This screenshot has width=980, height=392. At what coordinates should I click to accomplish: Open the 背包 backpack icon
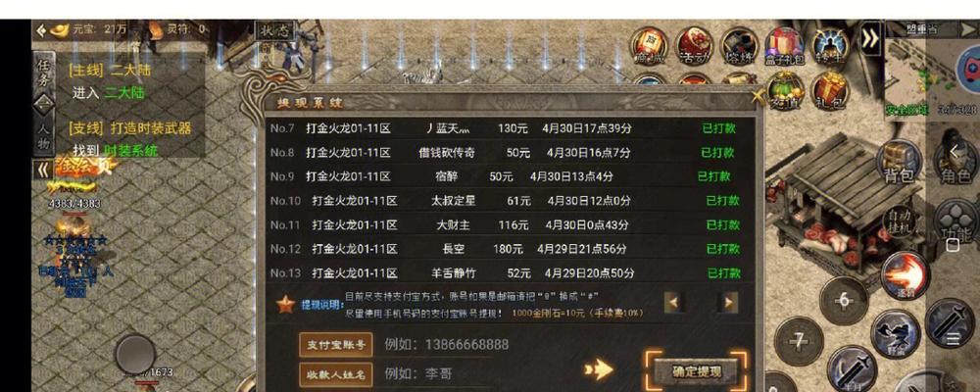(900, 162)
